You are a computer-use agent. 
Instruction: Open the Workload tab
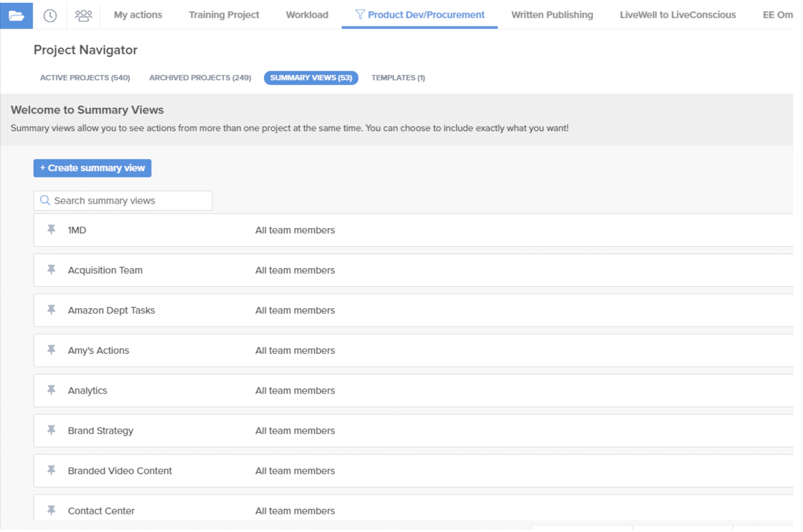(307, 15)
